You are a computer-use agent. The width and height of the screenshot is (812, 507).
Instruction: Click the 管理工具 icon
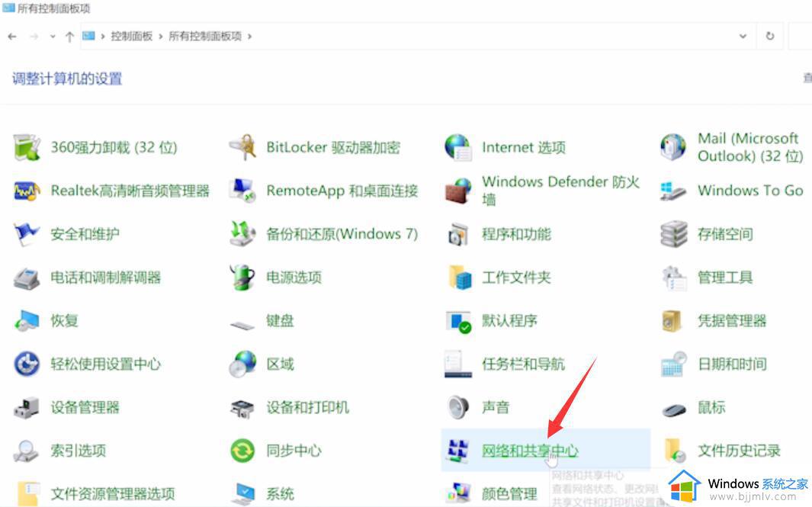tap(674, 278)
